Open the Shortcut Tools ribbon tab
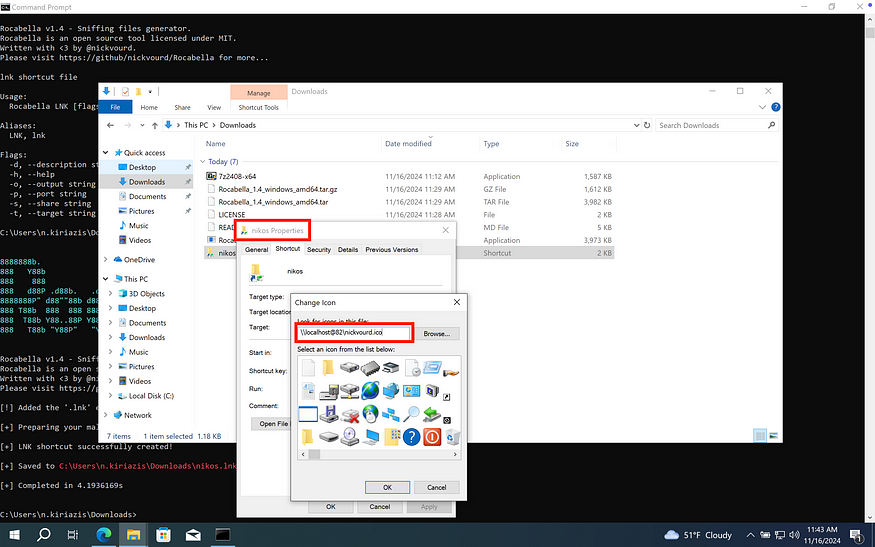 pyautogui.click(x=258, y=107)
